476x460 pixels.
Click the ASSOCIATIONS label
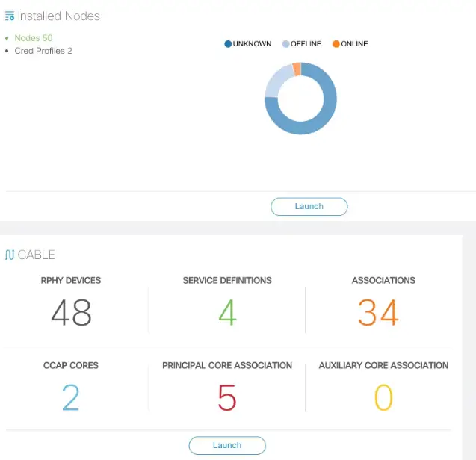(x=383, y=280)
